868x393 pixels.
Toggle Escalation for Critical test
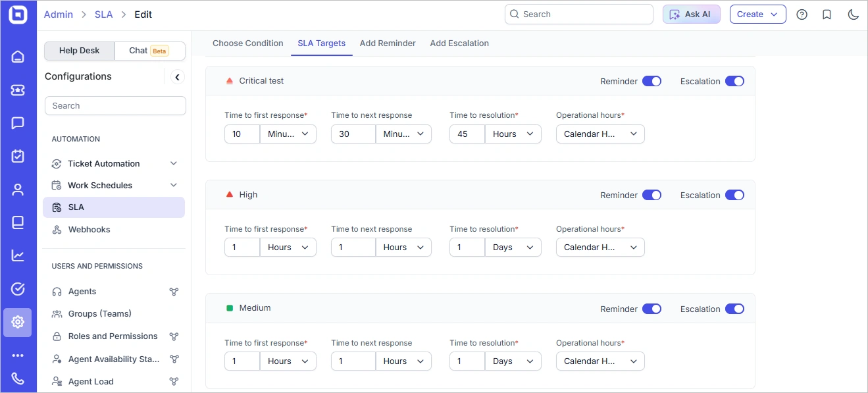click(734, 81)
